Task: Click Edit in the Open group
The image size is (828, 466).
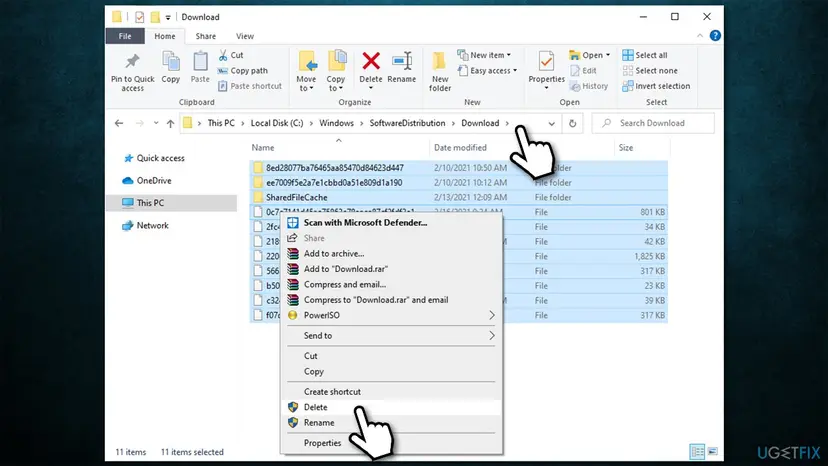Action: point(584,70)
